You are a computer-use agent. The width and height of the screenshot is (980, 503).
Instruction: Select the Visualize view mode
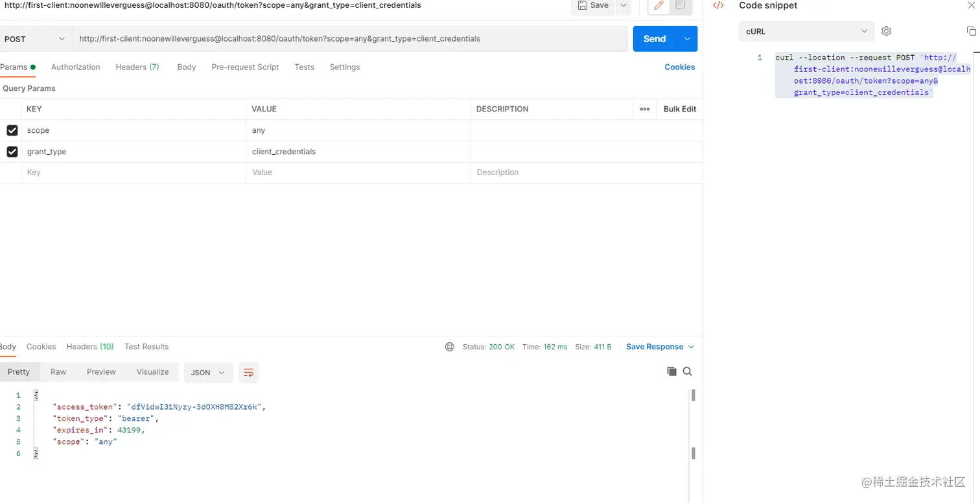152,372
